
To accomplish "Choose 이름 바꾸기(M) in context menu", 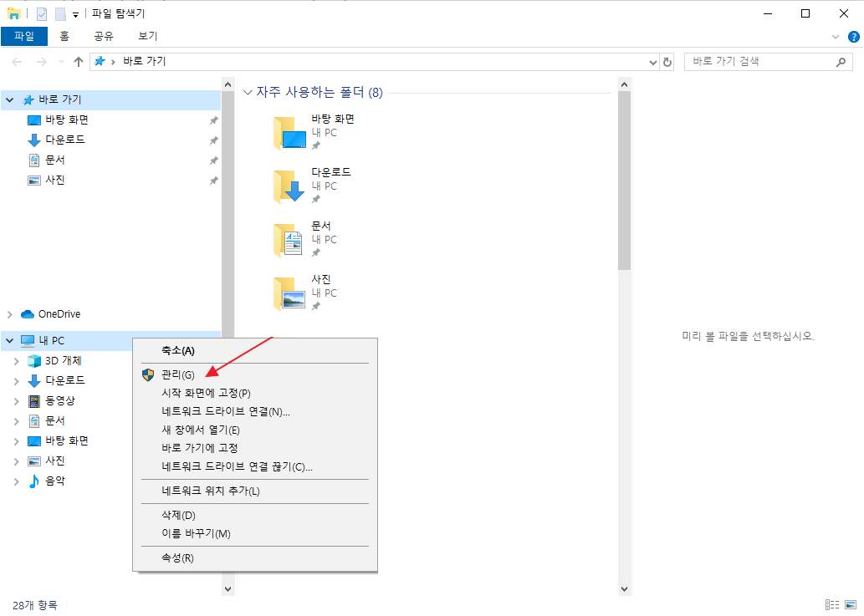I will (x=255, y=533).
